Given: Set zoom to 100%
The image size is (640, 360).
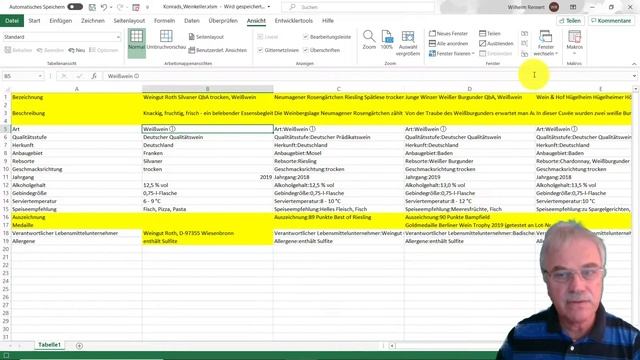Looking at the screenshot, I should click(x=387, y=40).
